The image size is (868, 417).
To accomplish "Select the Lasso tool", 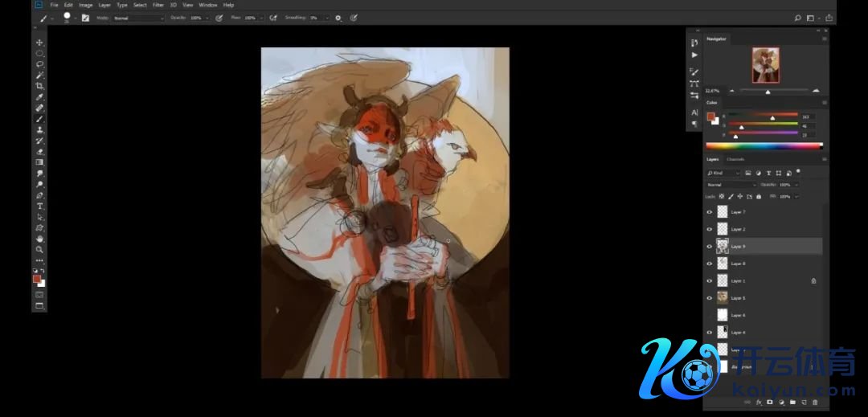I will pos(39,63).
